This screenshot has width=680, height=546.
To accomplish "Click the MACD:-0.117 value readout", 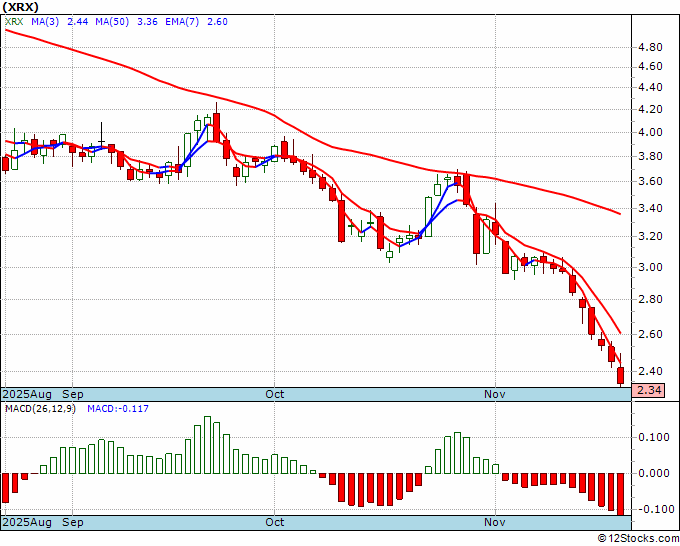I will point(118,409).
